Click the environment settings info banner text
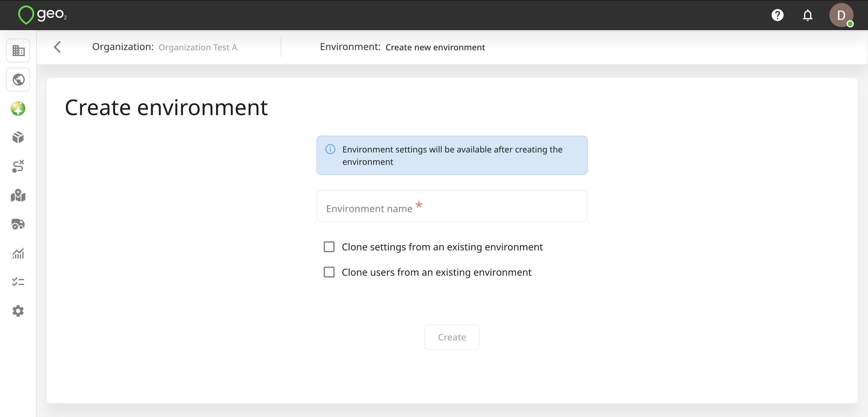868x417 pixels. pyautogui.click(x=452, y=155)
